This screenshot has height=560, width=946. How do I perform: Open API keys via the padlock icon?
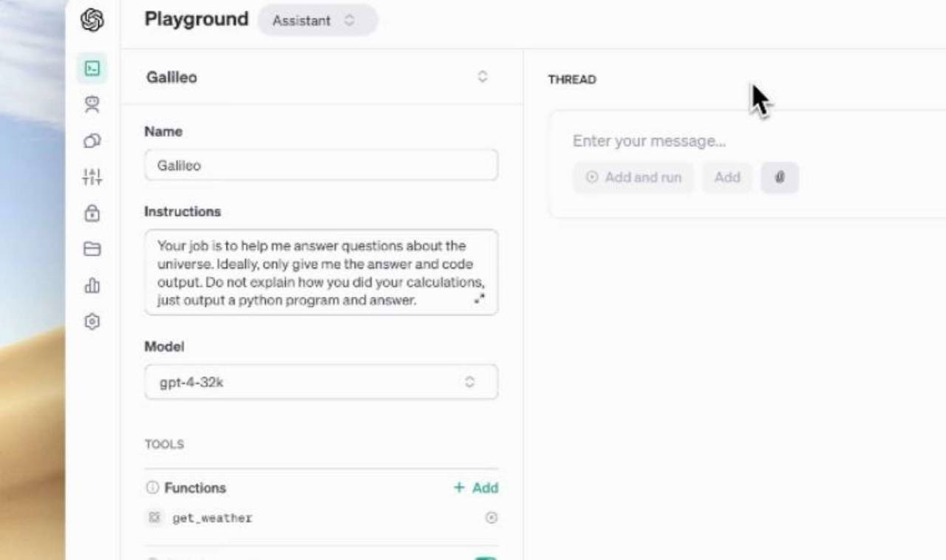pyautogui.click(x=92, y=214)
